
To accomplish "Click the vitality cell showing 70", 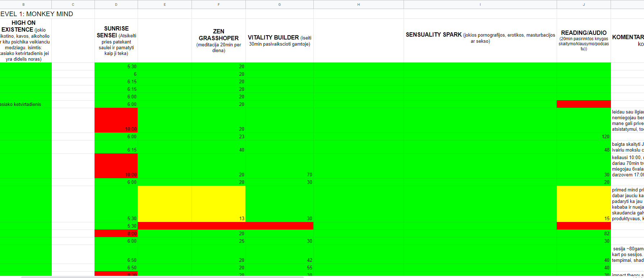I will (x=280, y=166).
